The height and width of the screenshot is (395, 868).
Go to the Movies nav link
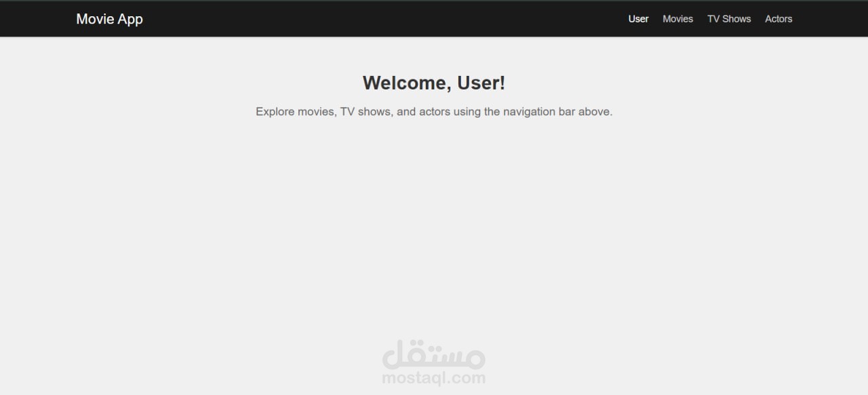[x=677, y=19]
